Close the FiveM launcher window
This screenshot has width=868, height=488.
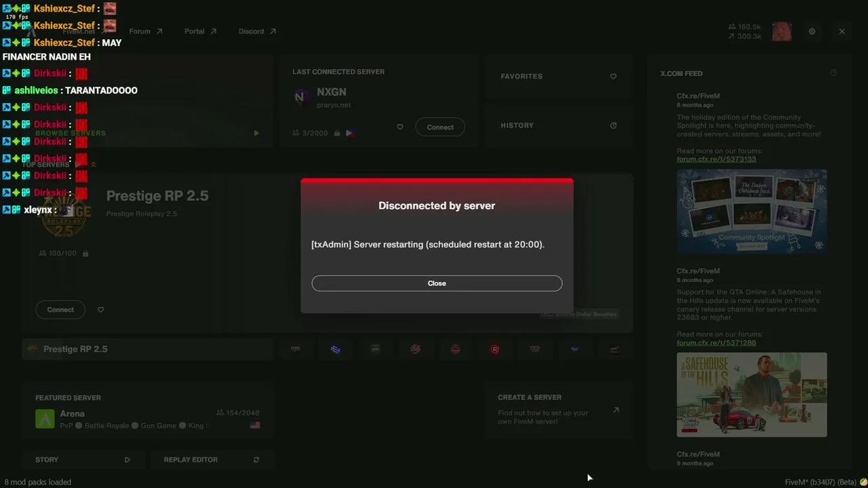tap(842, 31)
